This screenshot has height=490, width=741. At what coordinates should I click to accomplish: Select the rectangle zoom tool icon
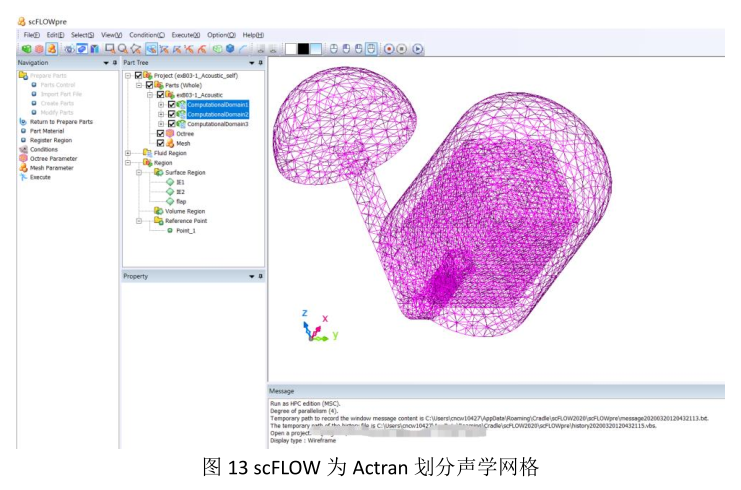click(110, 49)
